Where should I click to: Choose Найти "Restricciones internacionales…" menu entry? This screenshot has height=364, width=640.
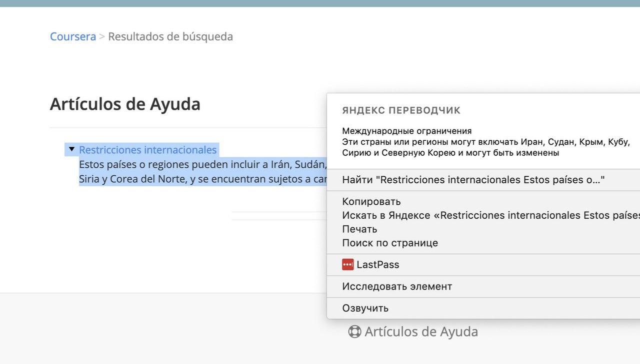coord(483,180)
